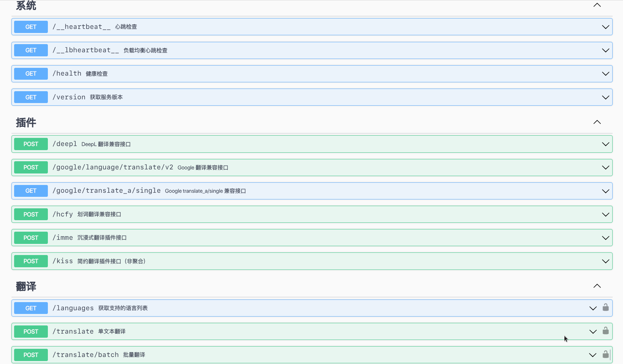
Task: Open the /__lbheartbeat__ endpoint path
Action: [86, 50]
